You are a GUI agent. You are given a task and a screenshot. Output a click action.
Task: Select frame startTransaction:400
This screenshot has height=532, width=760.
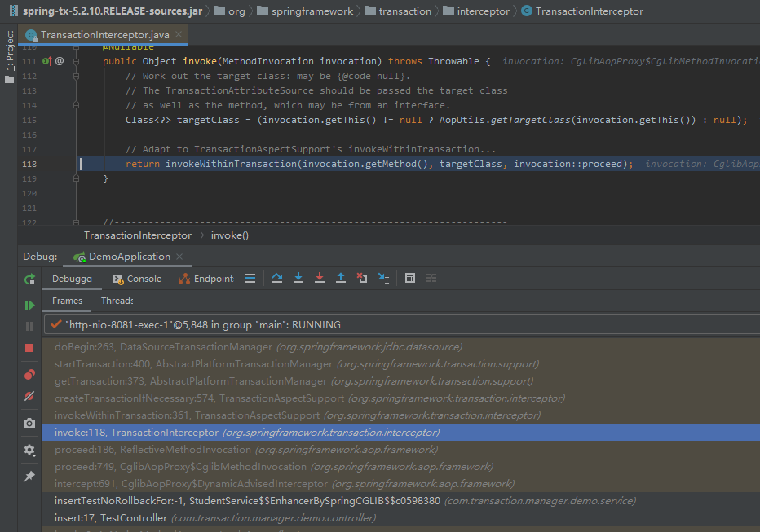401,364
